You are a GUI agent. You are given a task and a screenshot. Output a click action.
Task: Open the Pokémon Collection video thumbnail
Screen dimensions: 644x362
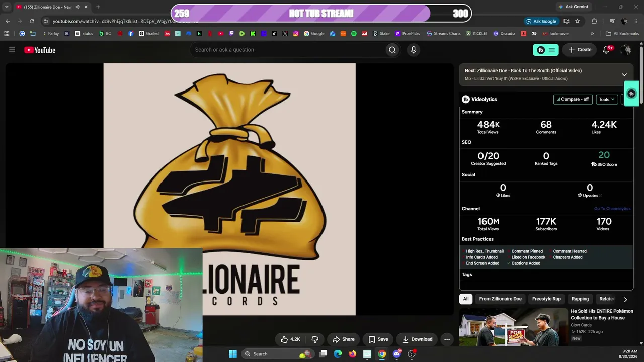pyautogui.click(x=513, y=327)
